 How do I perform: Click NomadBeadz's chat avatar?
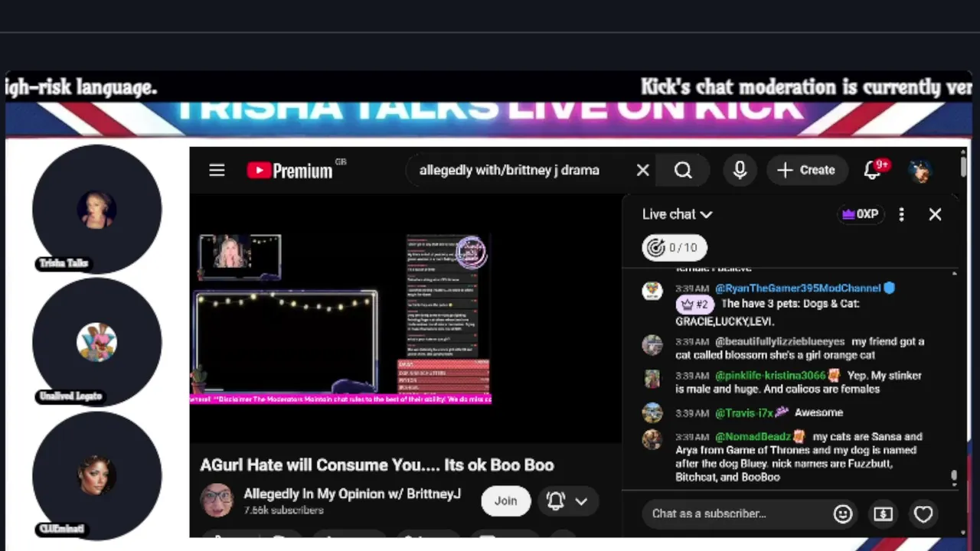click(652, 439)
